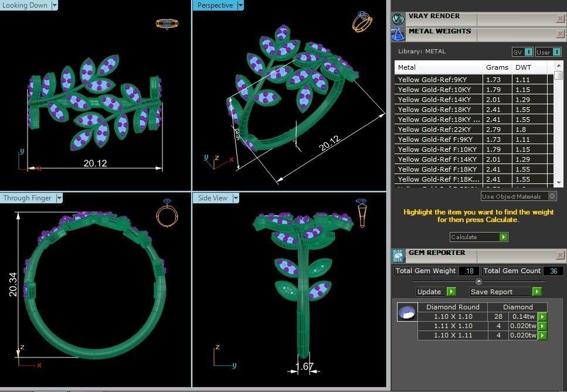Click the Side View viewport ring icon

(361, 214)
